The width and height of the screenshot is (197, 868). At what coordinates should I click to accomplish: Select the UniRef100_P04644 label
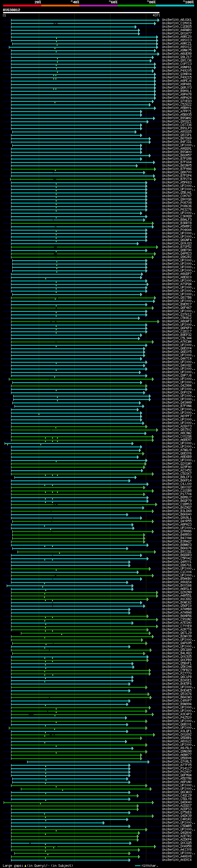tap(177, 230)
